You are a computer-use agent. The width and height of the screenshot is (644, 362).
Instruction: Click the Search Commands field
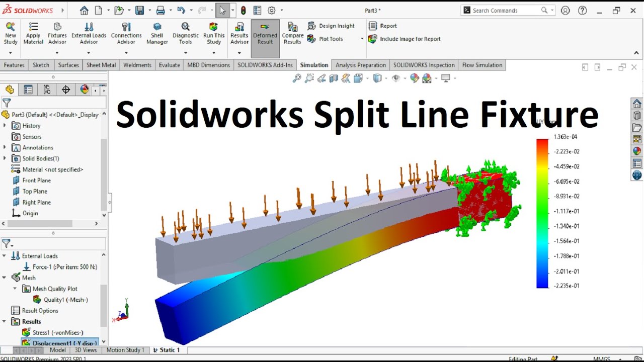click(x=507, y=11)
